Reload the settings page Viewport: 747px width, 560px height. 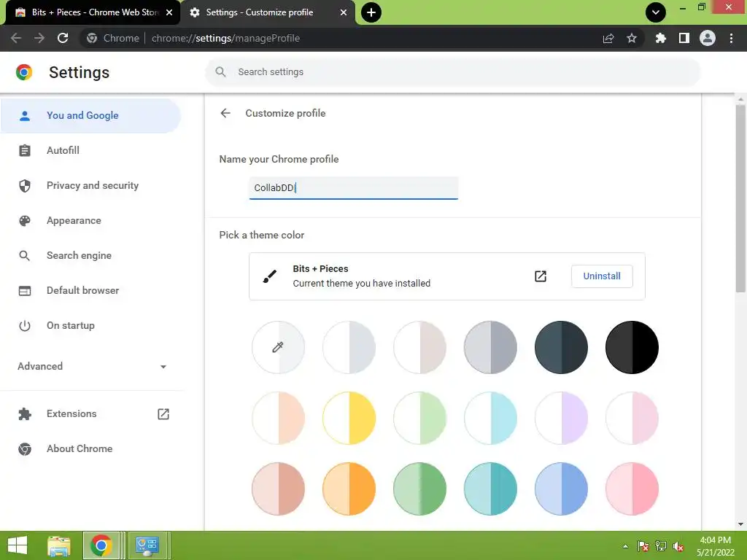(63, 38)
